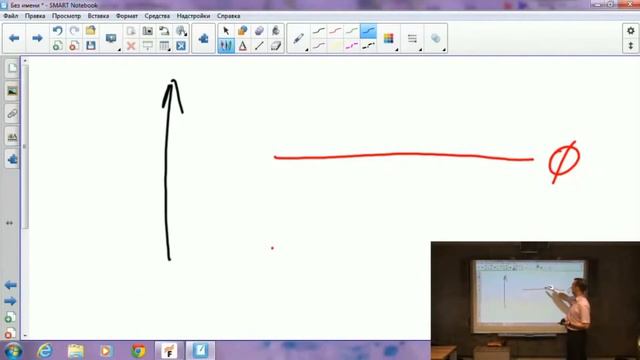This screenshot has width=640, height=360.
Task: Open the Средства menu
Action: [157, 16]
